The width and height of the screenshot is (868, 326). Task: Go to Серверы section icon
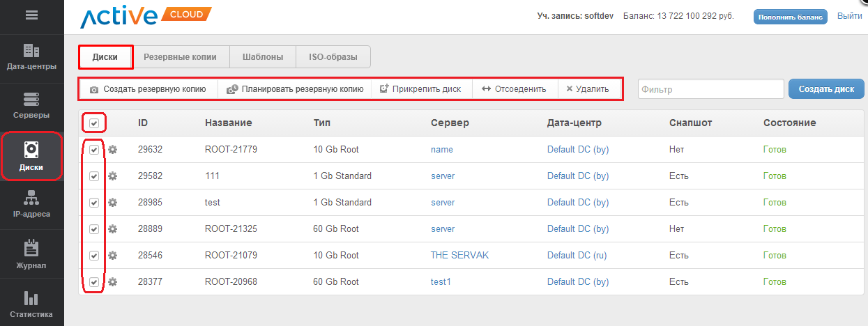tap(31, 99)
